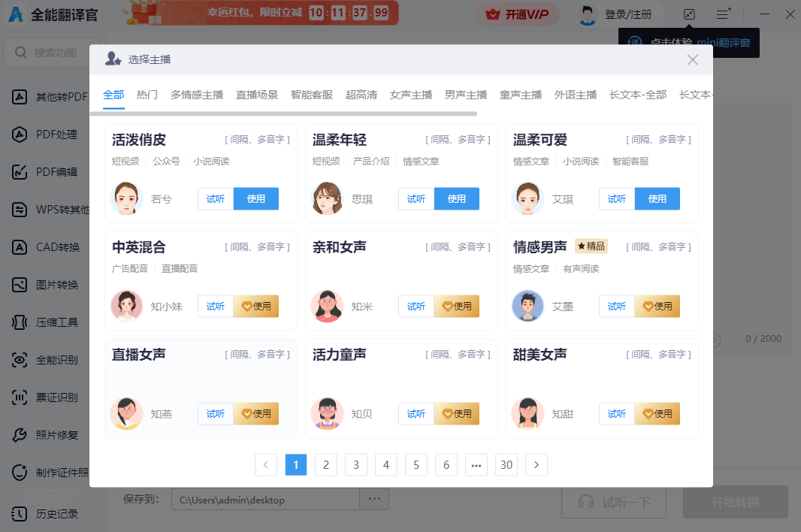The height and width of the screenshot is (532, 801).
Task: Preview 若兮 with the 试听 button
Action: click(216, 198)
